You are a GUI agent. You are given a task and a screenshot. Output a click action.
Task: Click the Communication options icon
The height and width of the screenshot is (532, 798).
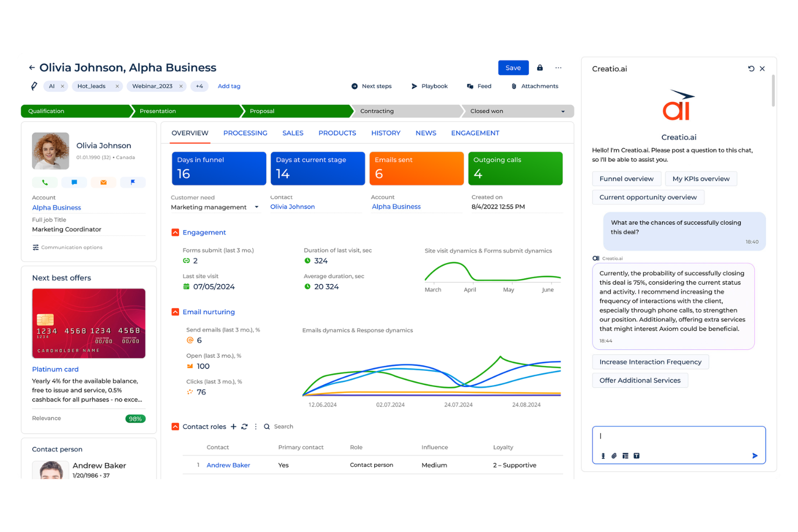click(x=35, y=247)
